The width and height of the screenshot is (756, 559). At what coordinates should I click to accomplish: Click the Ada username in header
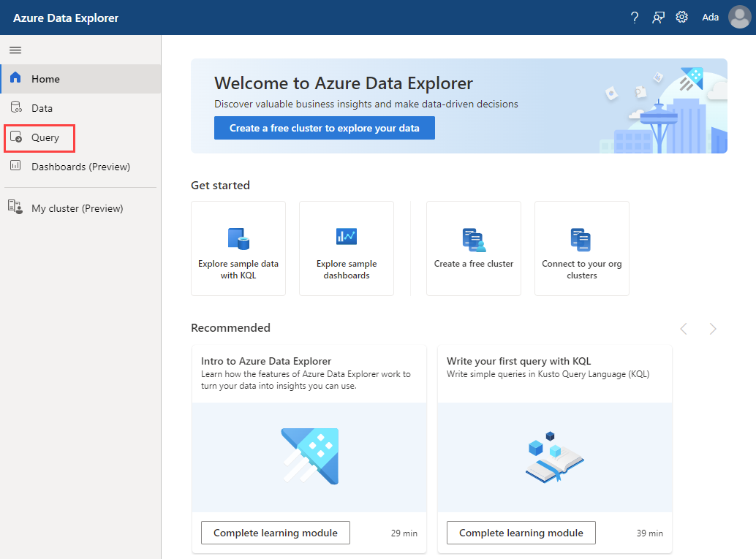tap(710, 18)
